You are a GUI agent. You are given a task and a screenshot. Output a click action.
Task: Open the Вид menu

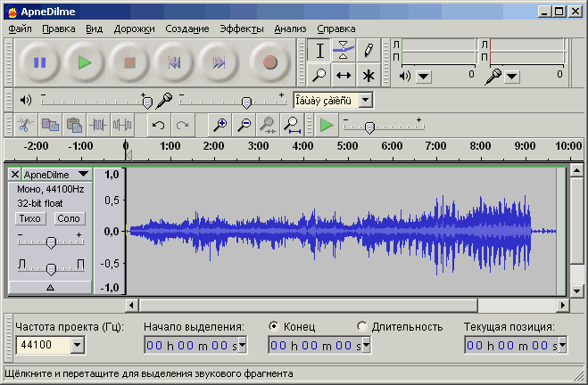[94, 29]
